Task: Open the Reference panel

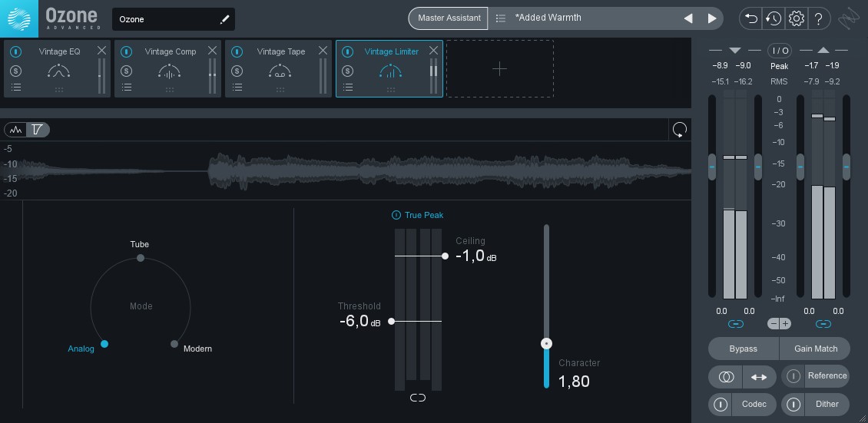Action: coord(827,376)
